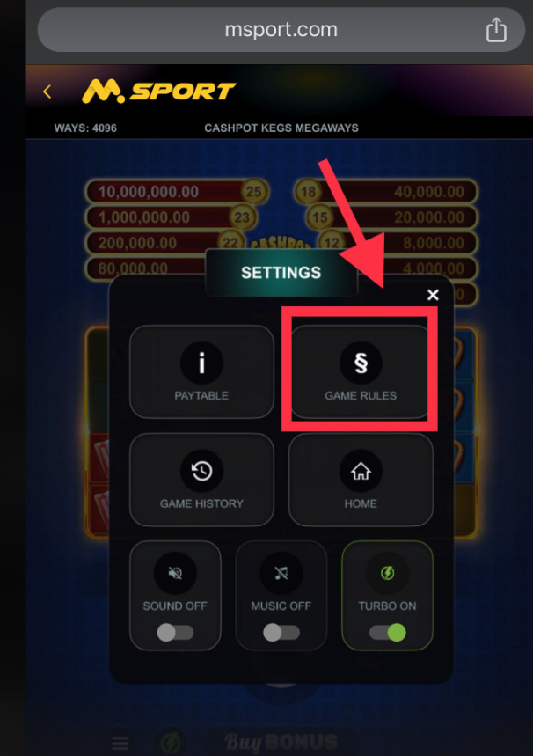This screenshot has width=533, height=756.
Task: Enable the Sound Off toggle switch
Action: 175,633
